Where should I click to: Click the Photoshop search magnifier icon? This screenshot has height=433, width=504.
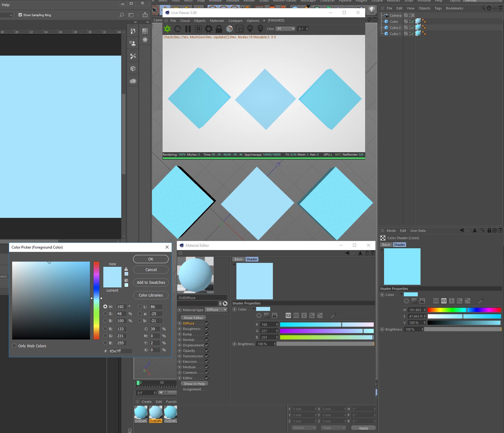pos(122,15)
